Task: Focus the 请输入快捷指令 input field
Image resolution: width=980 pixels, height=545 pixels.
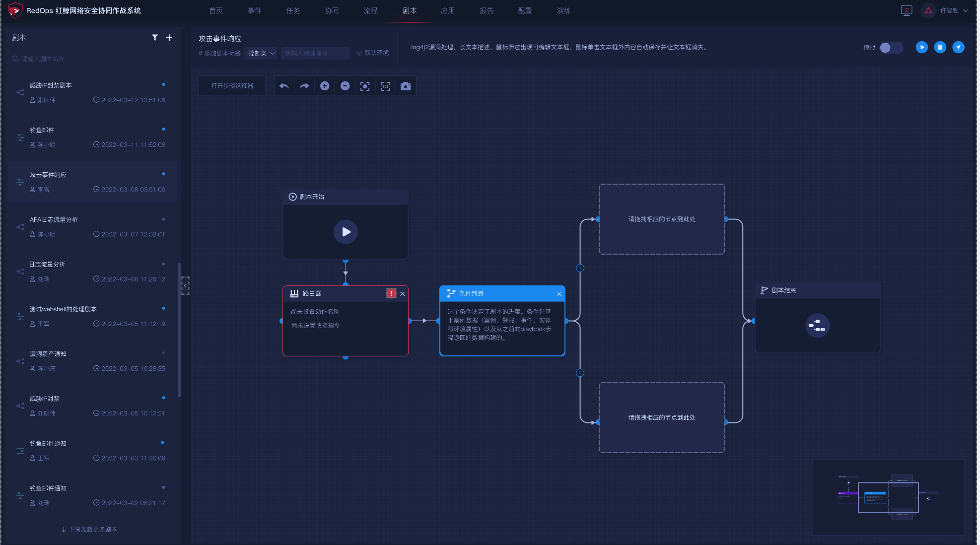Action: pyautogui.click(x=315, y=53)
